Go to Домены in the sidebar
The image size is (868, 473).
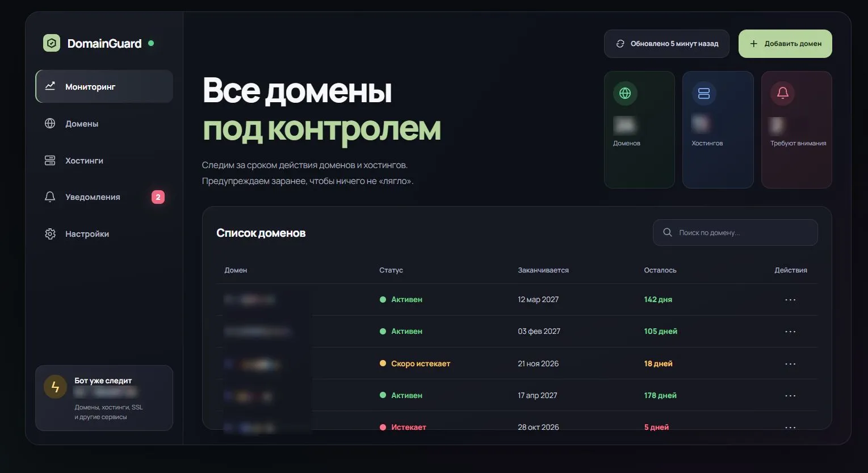coord(104,123)
